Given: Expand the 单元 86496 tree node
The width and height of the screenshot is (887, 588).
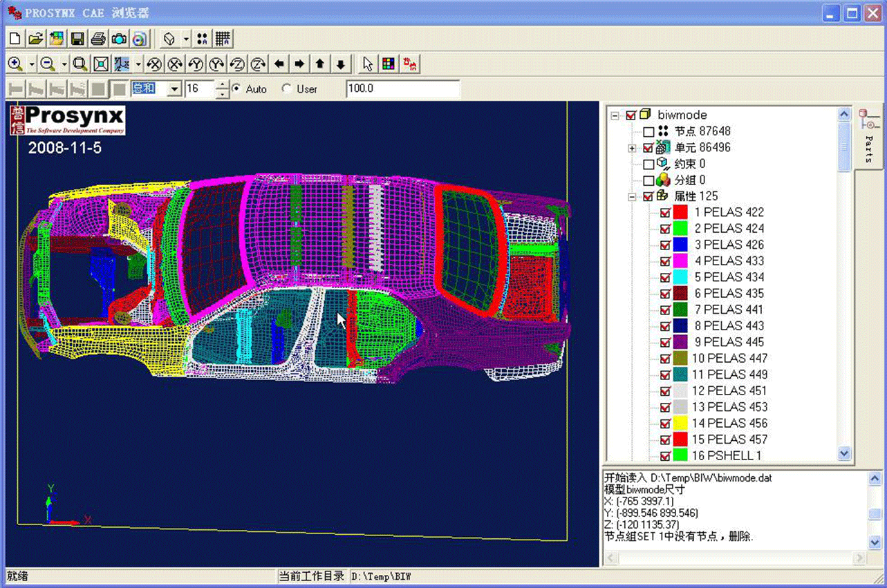Looking at the screenshot, I should [x=632, y=148].
